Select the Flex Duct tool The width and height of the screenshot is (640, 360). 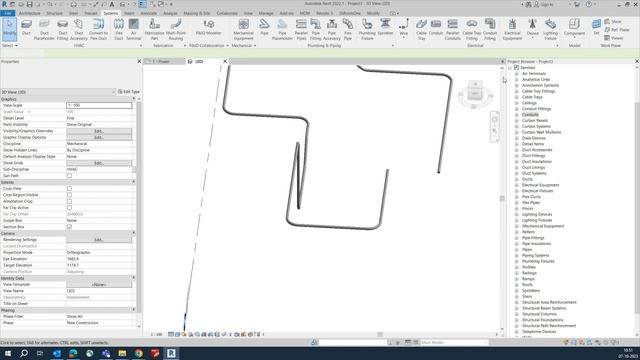coord(119,29)
